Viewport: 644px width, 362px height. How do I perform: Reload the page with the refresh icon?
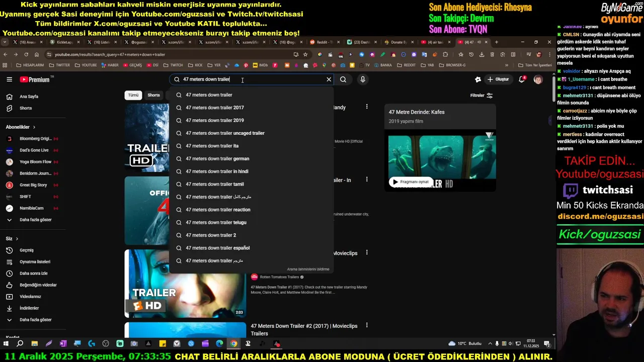tap(26, 54)
